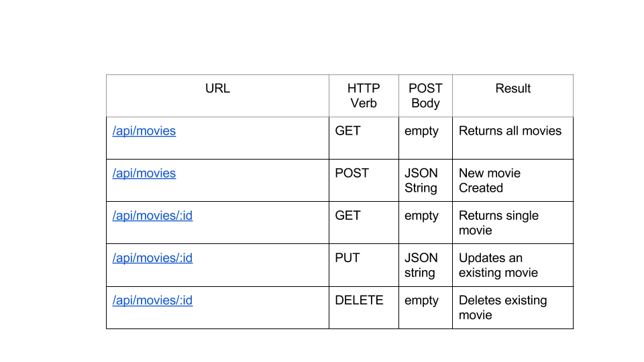
Task: Select the POST Body header cell
Action: [x=425, y=95]
